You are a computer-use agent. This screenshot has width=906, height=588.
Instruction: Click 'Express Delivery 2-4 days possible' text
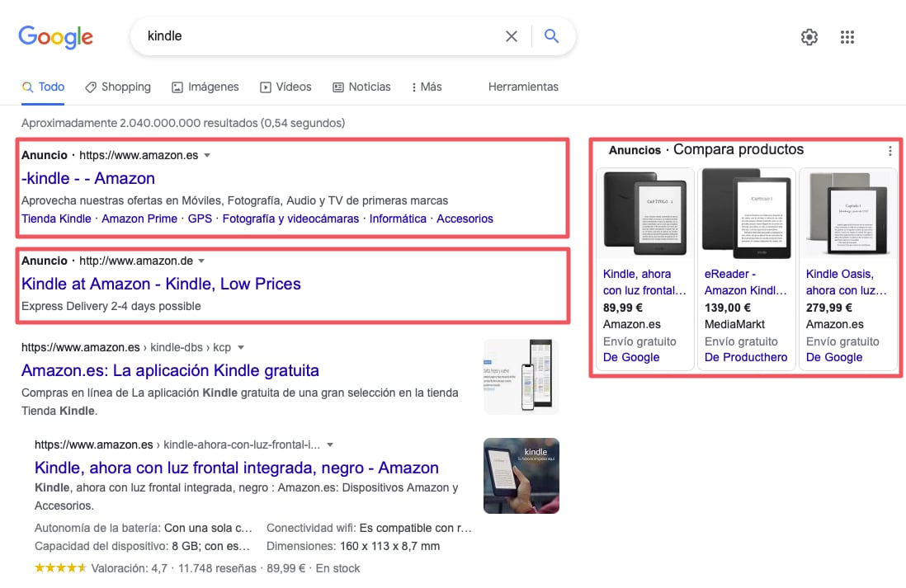coord(111,306)
